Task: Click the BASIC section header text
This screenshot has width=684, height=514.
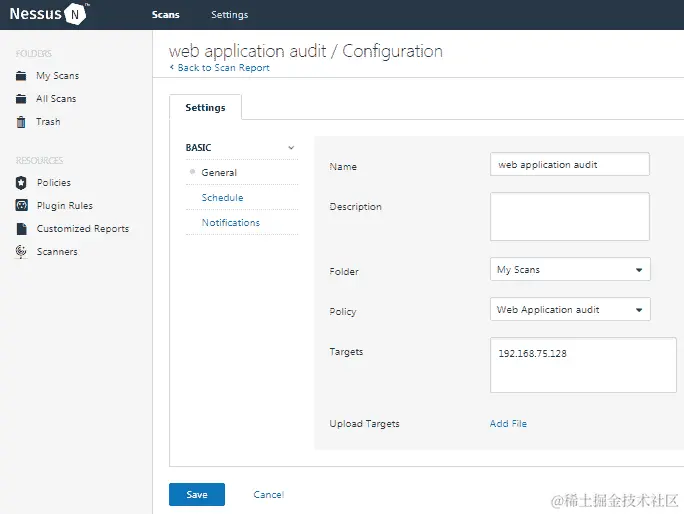Action: point(198,147)
